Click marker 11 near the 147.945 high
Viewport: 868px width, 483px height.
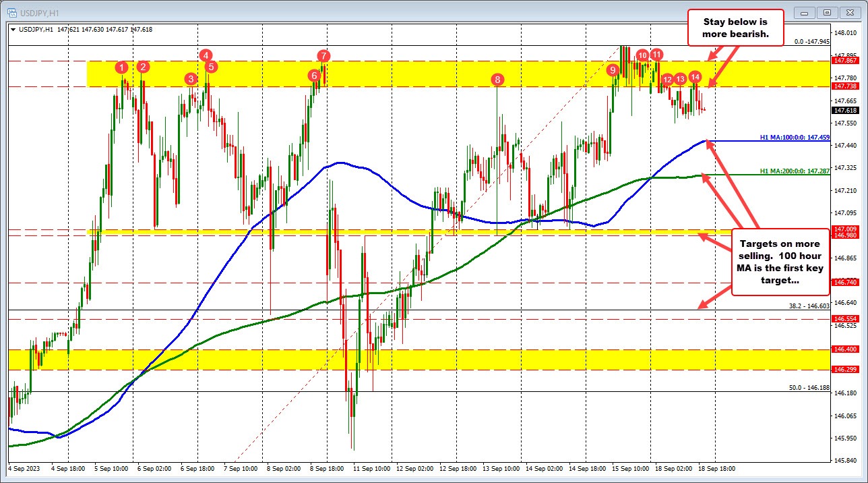[657, 53]
